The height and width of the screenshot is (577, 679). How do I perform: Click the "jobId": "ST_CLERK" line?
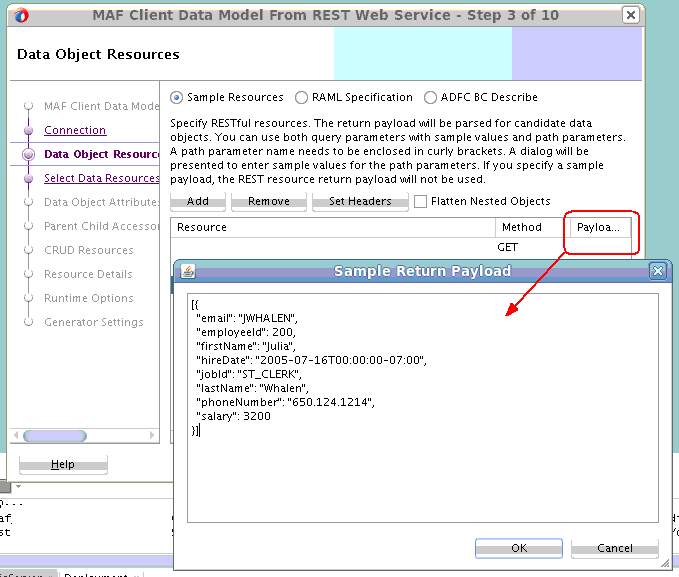tap(249, 374)
